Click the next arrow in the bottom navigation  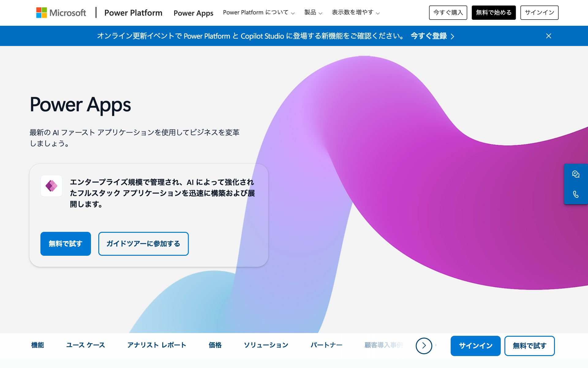pos(424,346)
